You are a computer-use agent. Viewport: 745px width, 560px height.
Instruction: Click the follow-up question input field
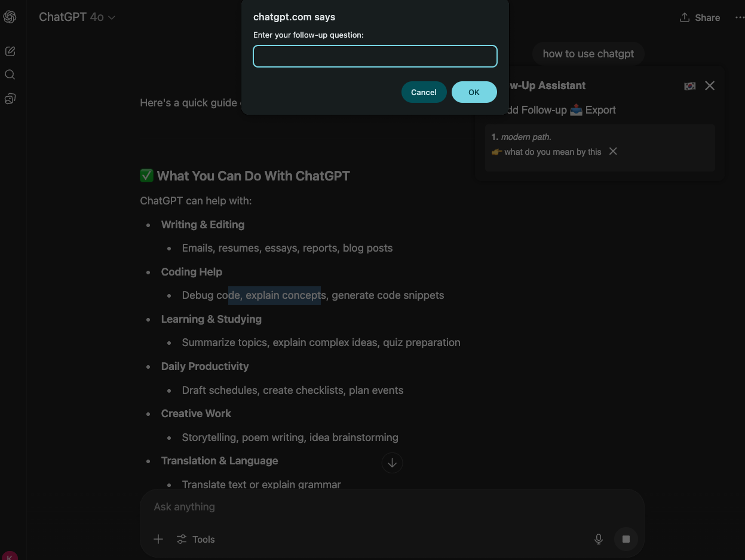pyautogui.click(x=375, y=56)
